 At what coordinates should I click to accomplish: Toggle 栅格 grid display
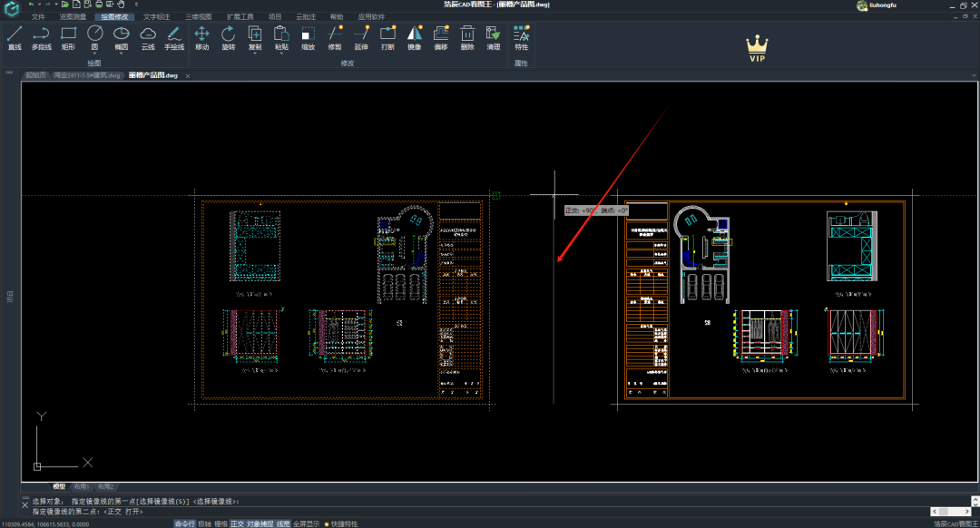click(x=220, y=523)
